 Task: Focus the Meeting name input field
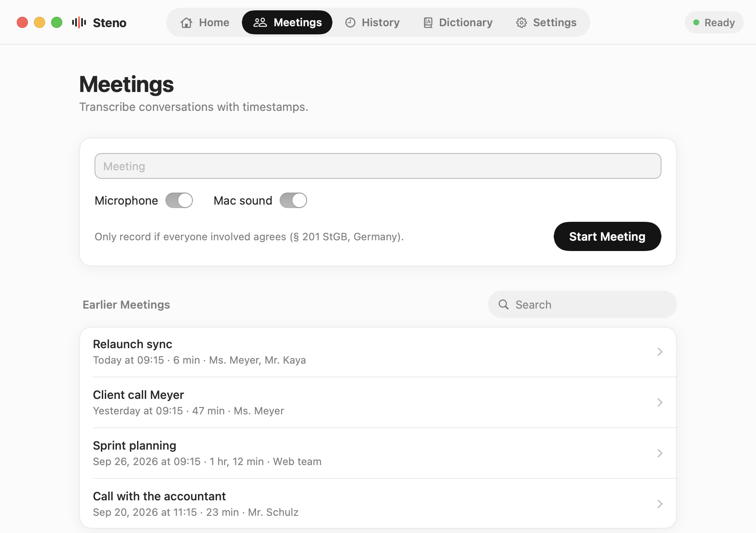(x=378, y=166)
